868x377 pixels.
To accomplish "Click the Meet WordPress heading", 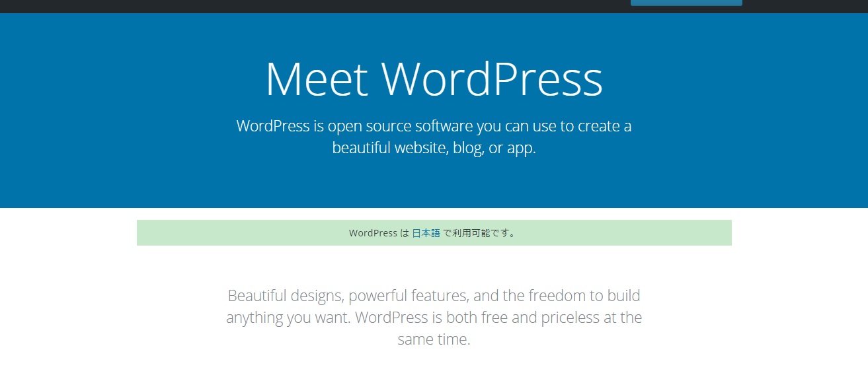I will 434,79.
